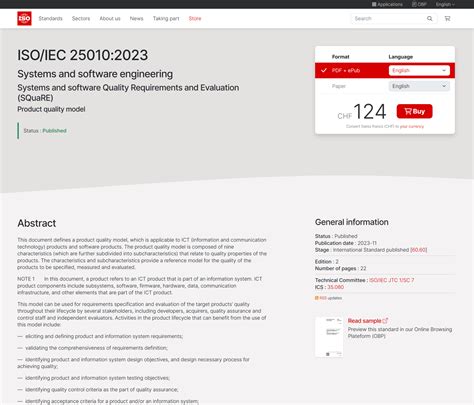Open the Standards menu
The image size is (474, 405).
click(50, 18)
